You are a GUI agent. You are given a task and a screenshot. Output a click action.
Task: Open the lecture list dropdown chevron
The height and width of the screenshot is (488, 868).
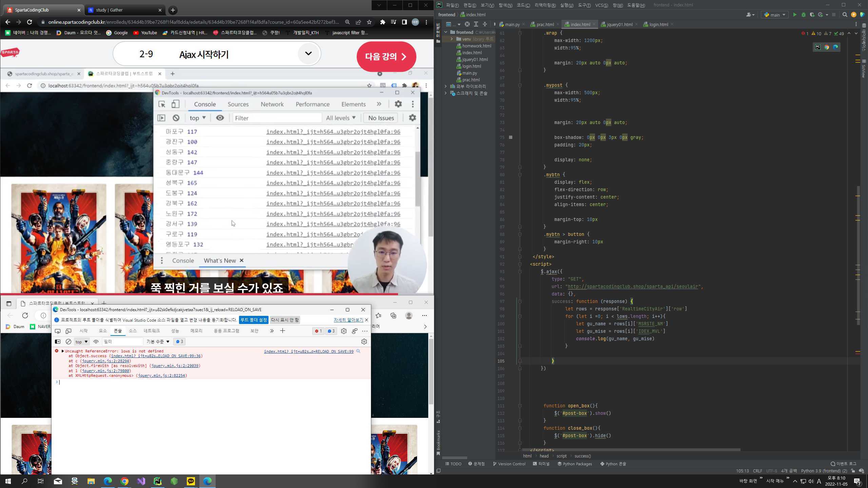pyautogui.click(x=308, y=54)
